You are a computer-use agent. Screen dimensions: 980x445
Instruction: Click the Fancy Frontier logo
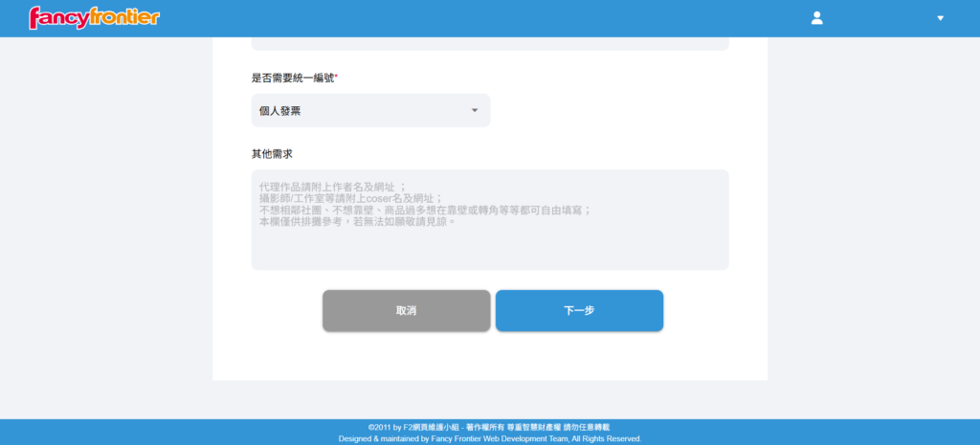pyautogui.click(x=94, y=17)
